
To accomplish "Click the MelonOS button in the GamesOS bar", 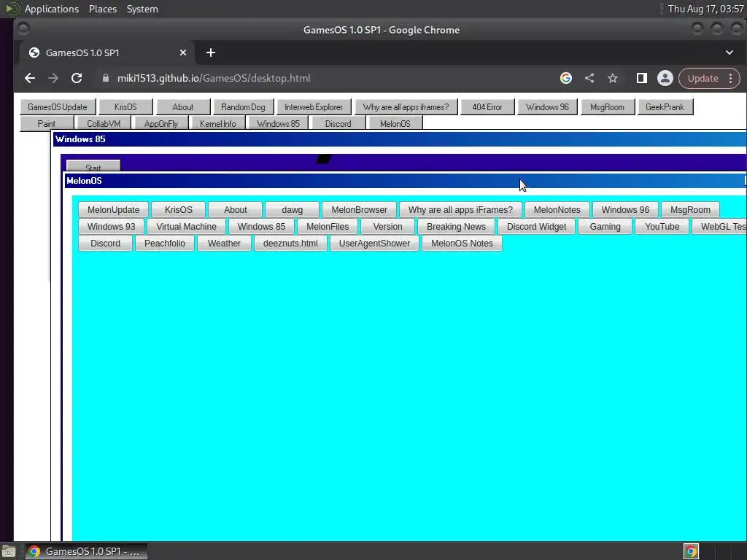I will pos(395,123).
